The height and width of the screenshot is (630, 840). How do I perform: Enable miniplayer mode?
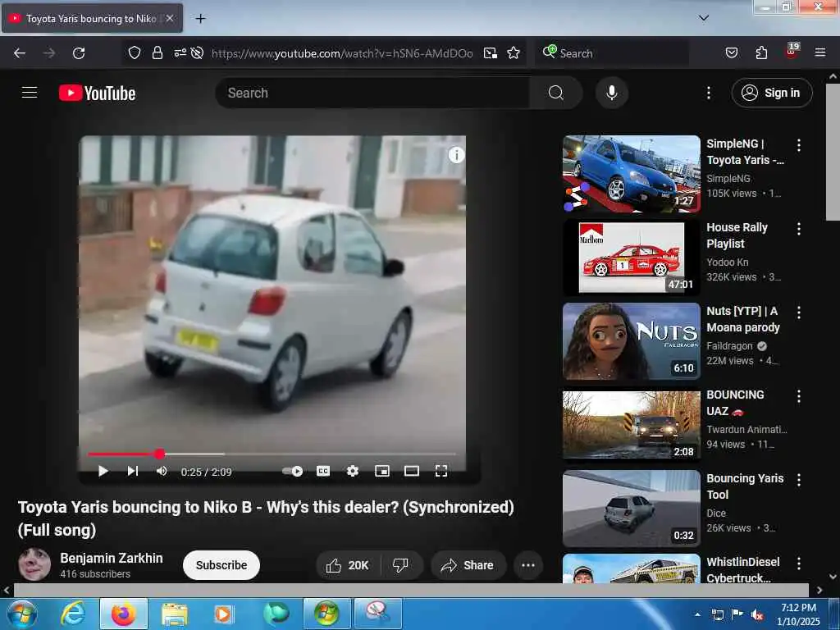point(382,471)
